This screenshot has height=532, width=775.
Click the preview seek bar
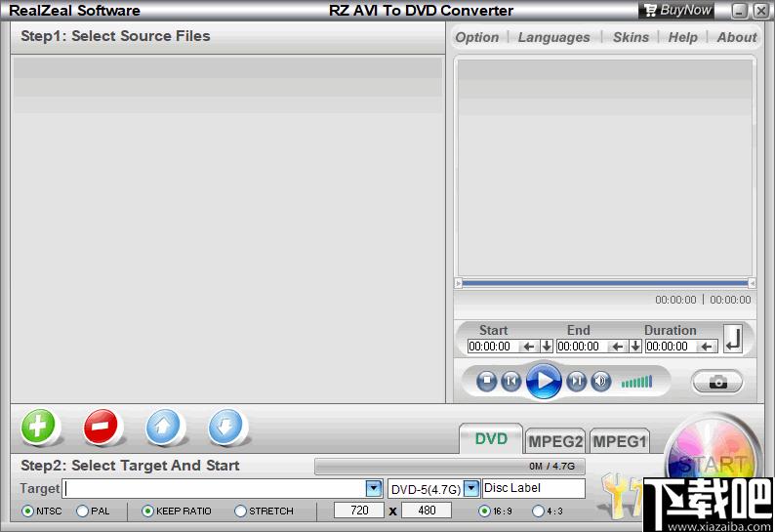click(605, 283)
